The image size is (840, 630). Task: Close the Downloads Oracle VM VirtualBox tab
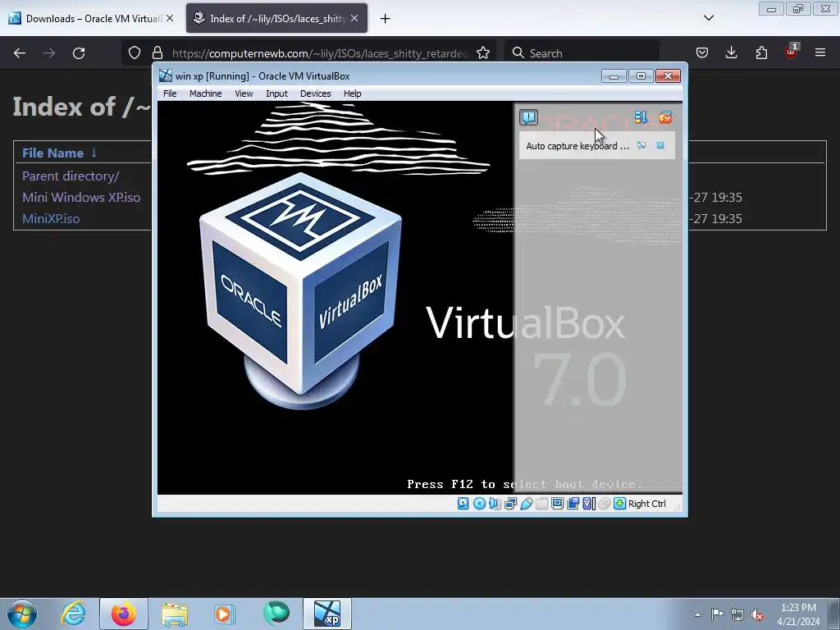170,18
